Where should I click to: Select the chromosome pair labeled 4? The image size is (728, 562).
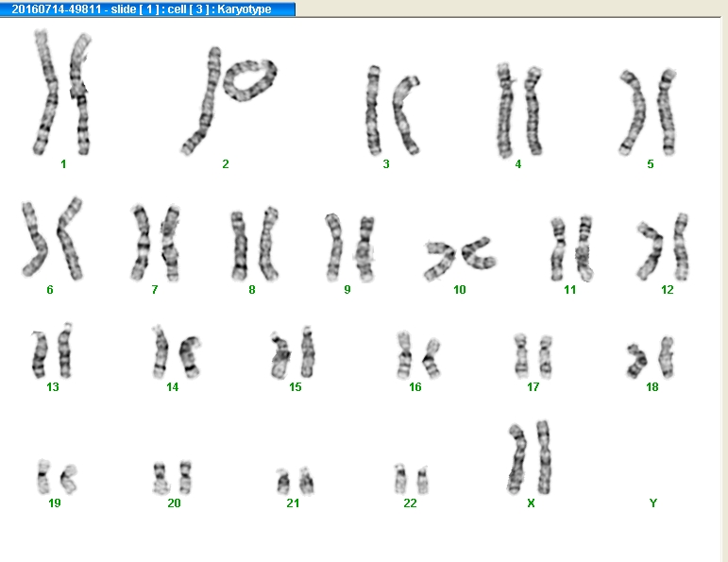click(x=519, y=111)
